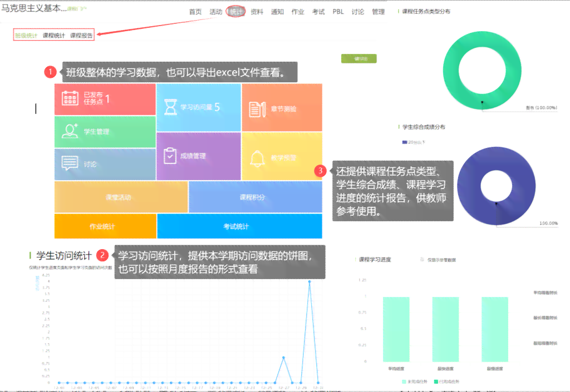Toggle the 已完成任务 legend swatch
This screenshot has height=392, width=570.
point(436,381)
